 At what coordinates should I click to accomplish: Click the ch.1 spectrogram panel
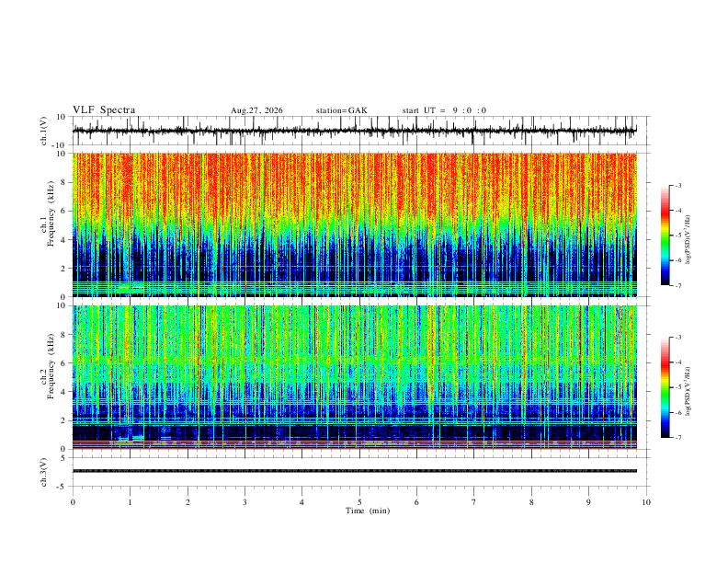click(x=355, y=224)
